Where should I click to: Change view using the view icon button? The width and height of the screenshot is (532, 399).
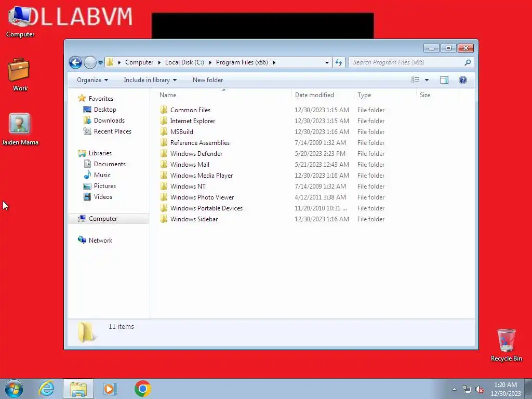415,80
